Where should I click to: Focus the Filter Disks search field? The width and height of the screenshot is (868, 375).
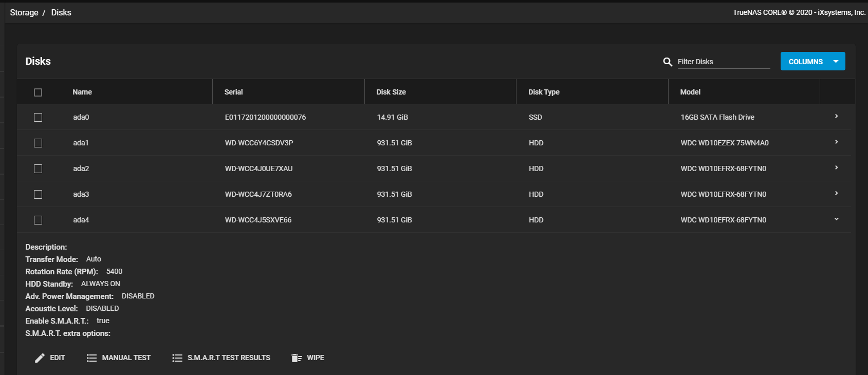click(x=723, y=62)
